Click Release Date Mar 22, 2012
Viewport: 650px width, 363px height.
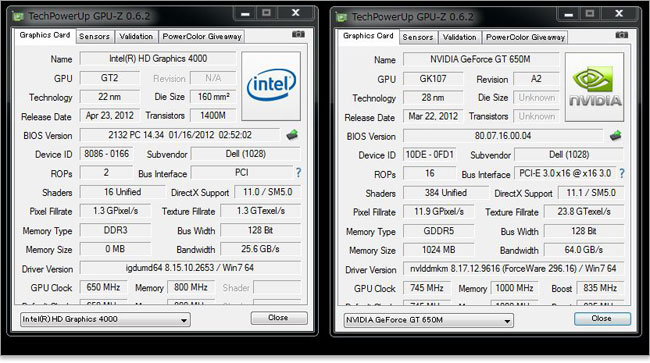[433, 116]
